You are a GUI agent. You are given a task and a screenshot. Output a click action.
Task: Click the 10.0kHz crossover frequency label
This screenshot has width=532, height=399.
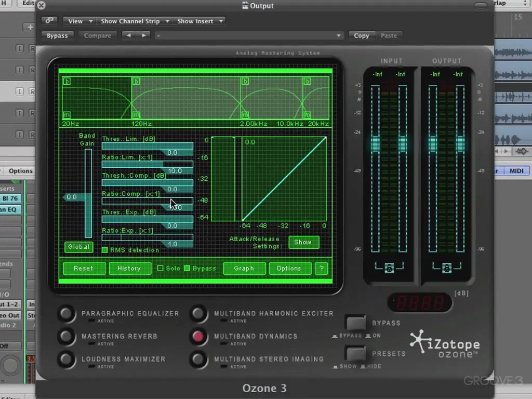[289, 124]
